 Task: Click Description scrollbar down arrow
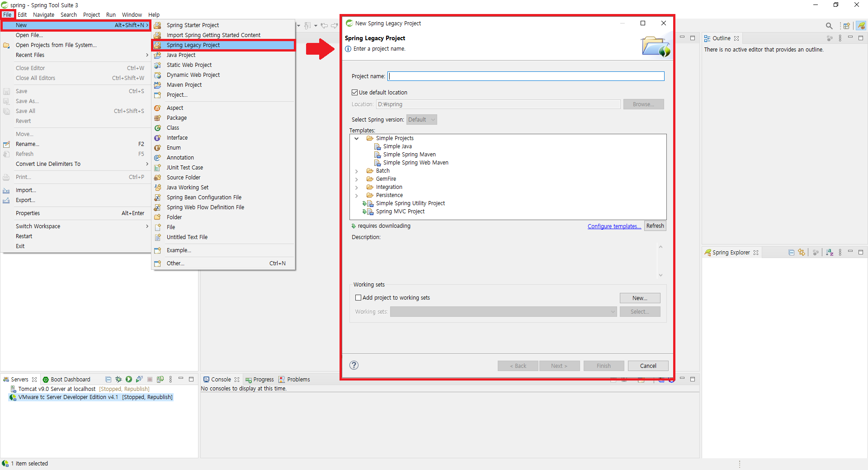click(660, 275)
